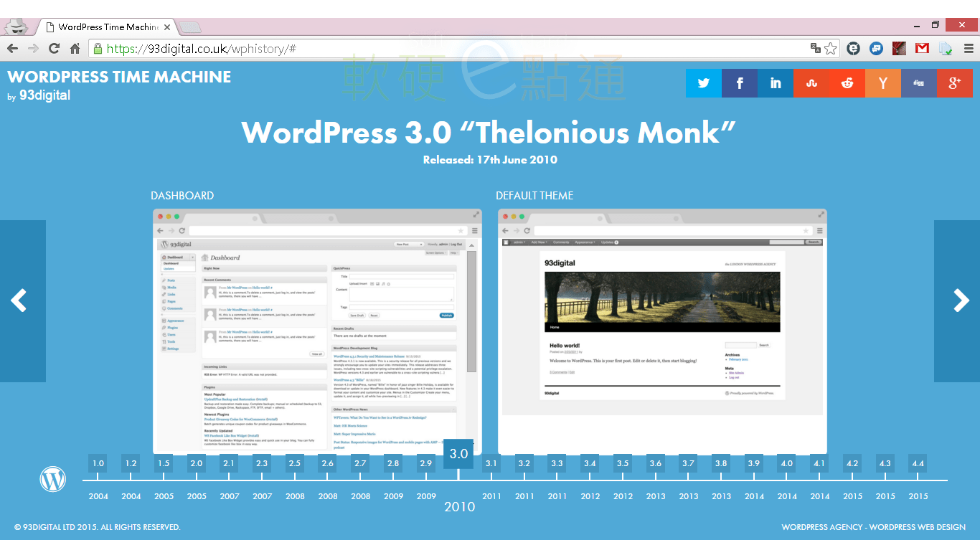The height and width of the screenshot is (540, 980).
Task: Open the WordPress Agency footer link
Action: coord(822,527)
